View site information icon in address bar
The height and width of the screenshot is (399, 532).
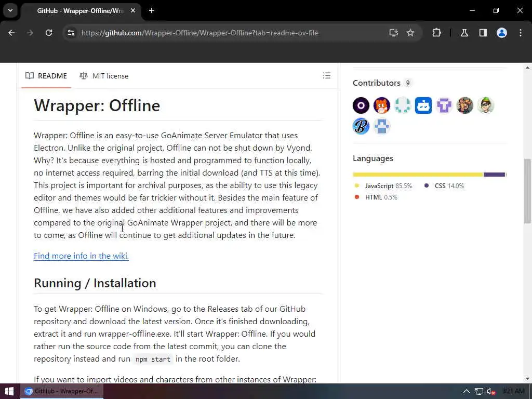(71, 33)
